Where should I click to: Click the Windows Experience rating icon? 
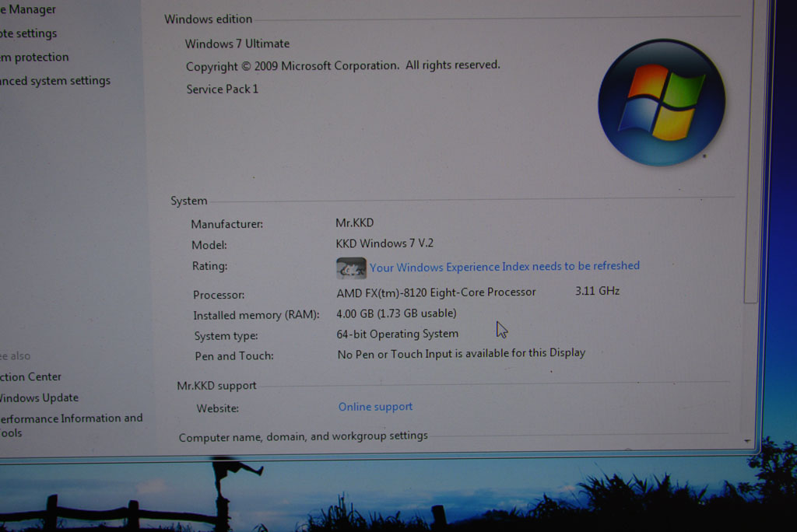(x=351, y=268)
